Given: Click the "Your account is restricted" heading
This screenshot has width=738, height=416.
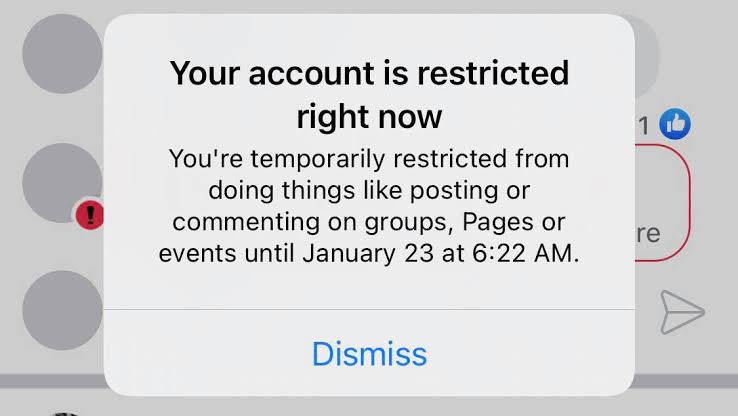Looking at the screenshot, I should coord(369,73).
